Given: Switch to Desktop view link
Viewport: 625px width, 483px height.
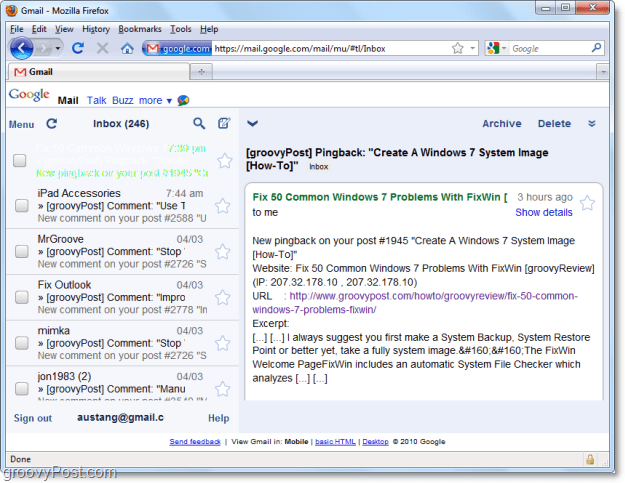Looking at the screenshot, I should 375,442.
